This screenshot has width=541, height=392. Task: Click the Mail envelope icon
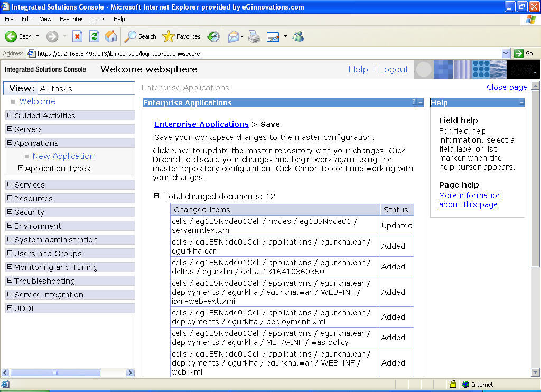tap(234, 36)
